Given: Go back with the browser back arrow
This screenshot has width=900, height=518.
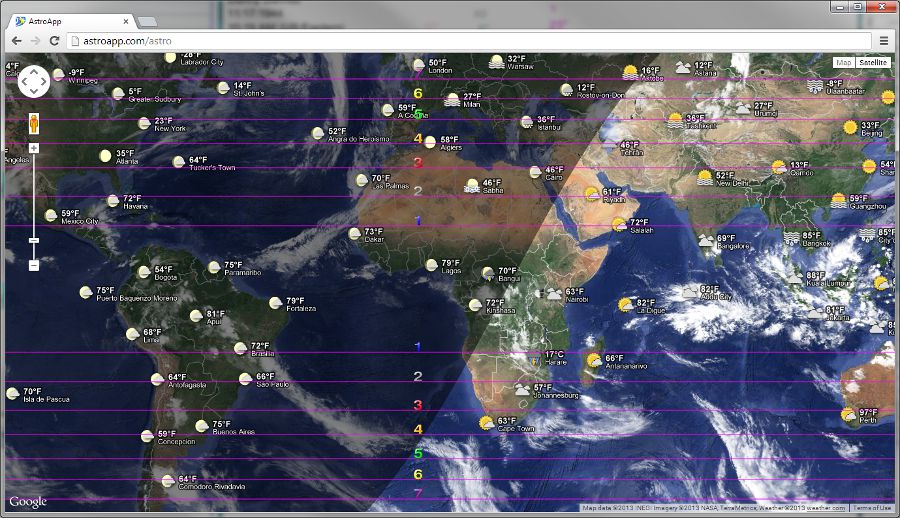Looking at the screenshot, I should click(x=15, y=40).
